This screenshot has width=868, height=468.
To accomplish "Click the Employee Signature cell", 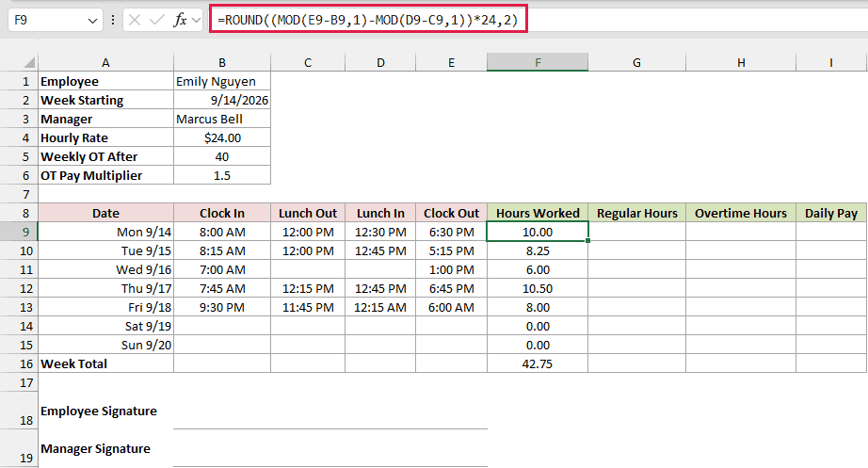I will (105, 411).
